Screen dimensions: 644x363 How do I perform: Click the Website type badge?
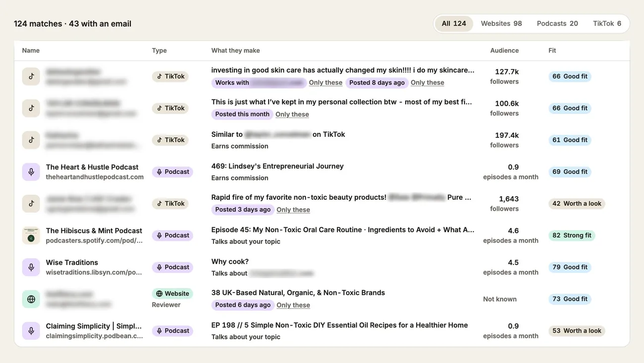[172, 294]
